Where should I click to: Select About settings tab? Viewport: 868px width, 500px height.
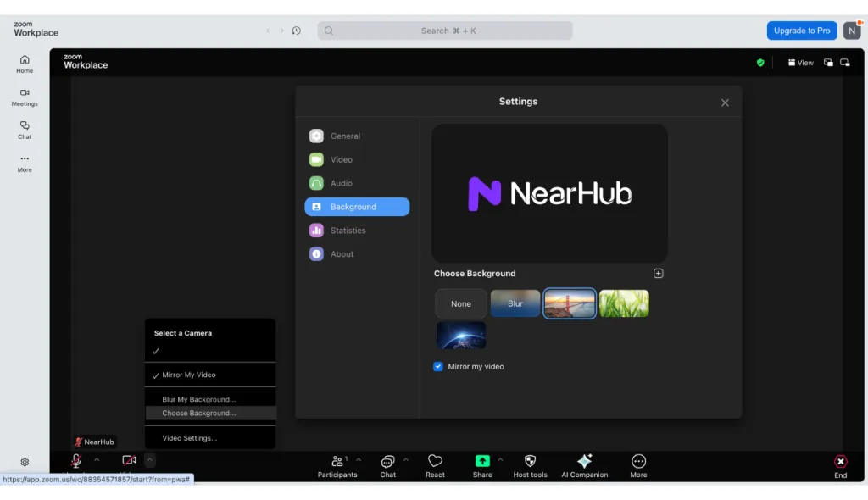point(357,254)
